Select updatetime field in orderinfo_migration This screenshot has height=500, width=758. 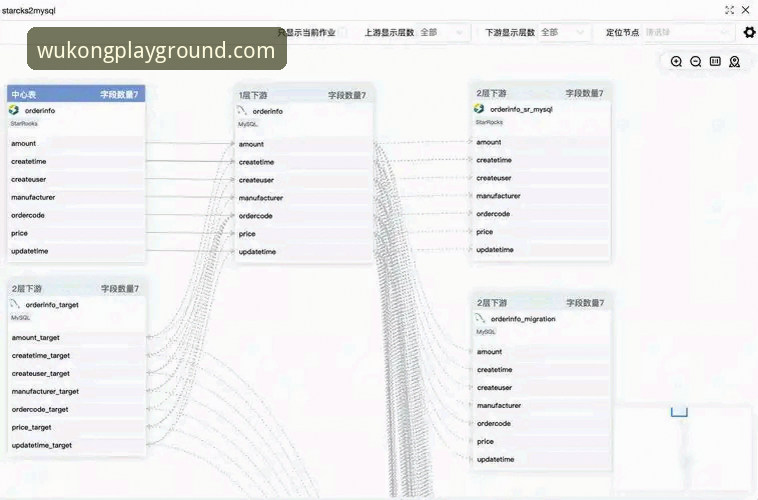541,458
